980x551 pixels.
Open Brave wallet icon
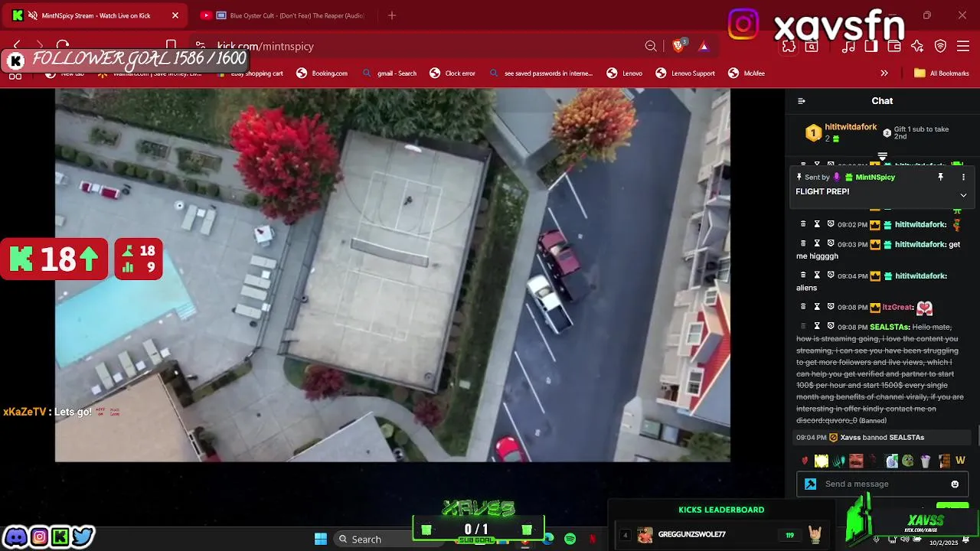(x=894, y=46)
